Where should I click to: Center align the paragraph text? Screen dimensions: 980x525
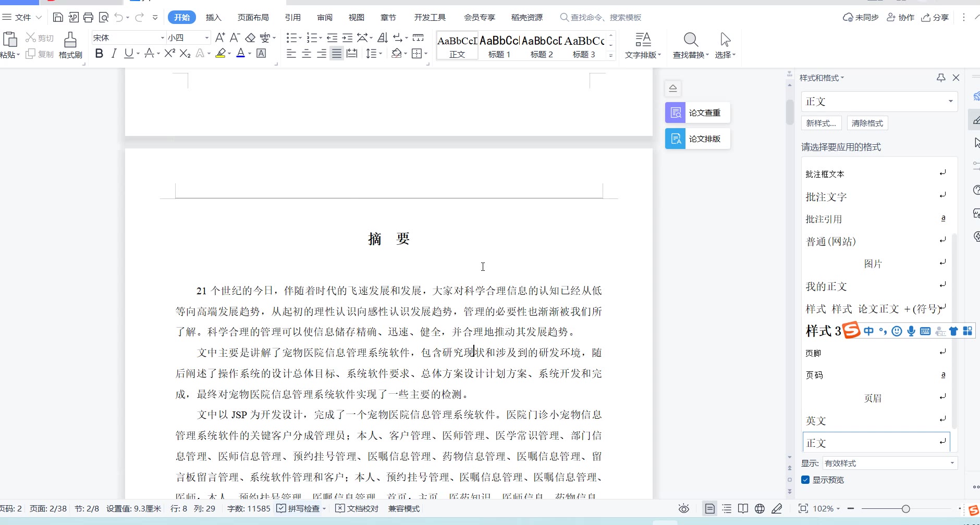coord(307,54)
